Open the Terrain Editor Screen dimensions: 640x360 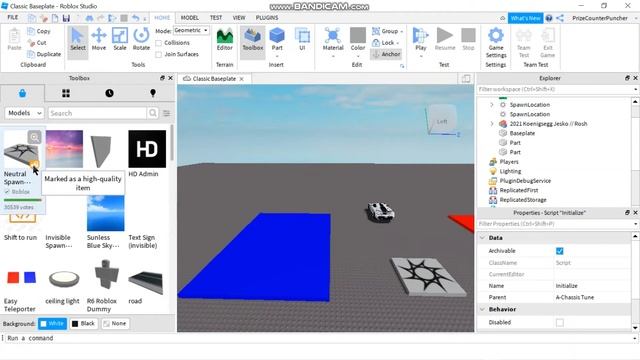click(x=224, y=40)
